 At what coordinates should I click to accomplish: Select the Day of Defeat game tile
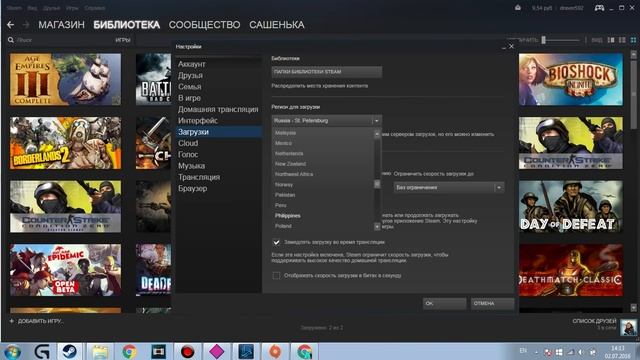click(571, 207)
